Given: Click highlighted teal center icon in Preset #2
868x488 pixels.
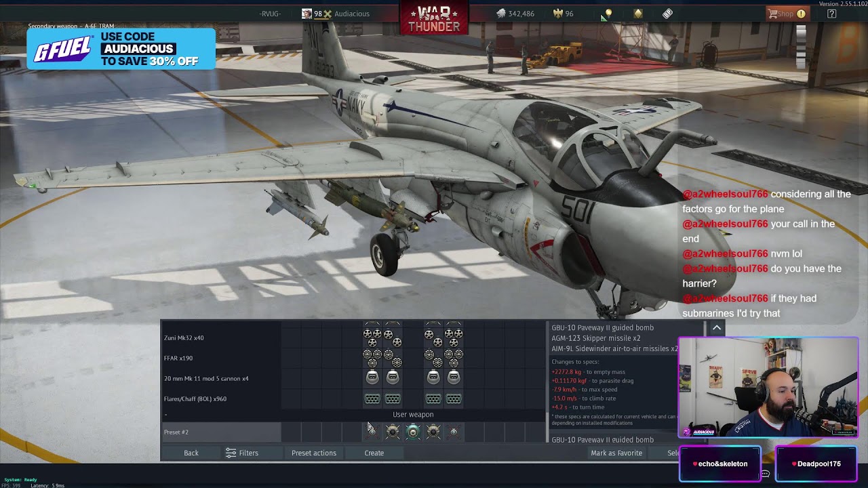Looking at the screenshot, I should point(413,432).
